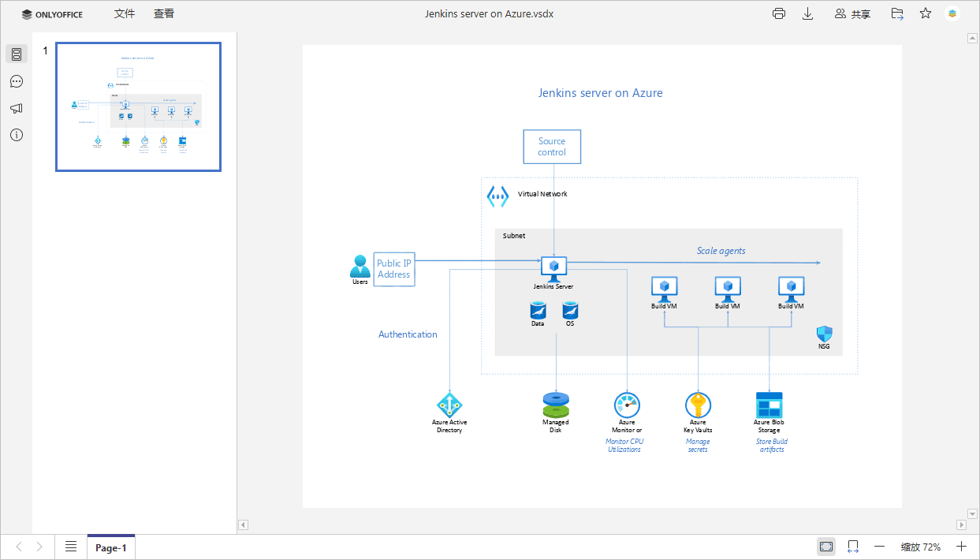Click the open file location folder icon
This screenshot has height=560, width=980.
point(896,13)
